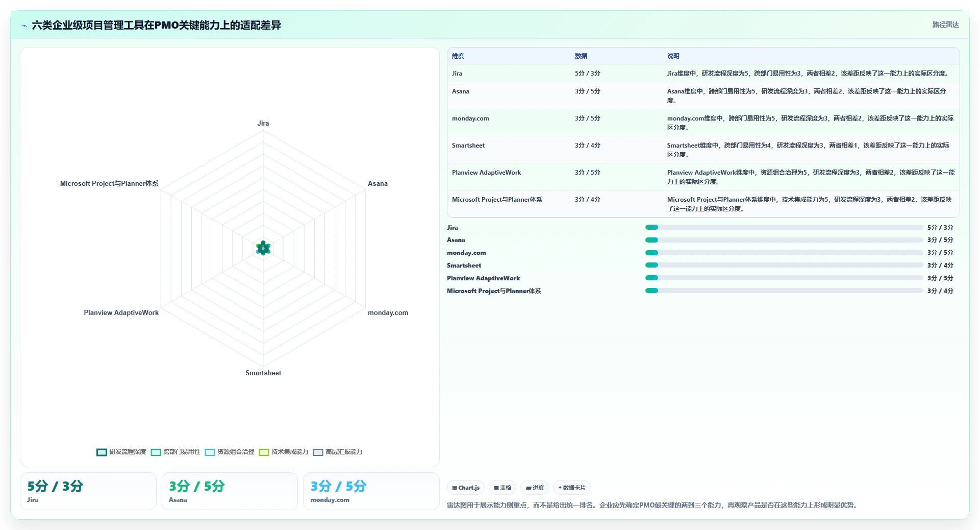The width and height of the screenshot is (980, 530).
Task: Select Planview AdaptiveWork table row name
Action: pos(487,173)
